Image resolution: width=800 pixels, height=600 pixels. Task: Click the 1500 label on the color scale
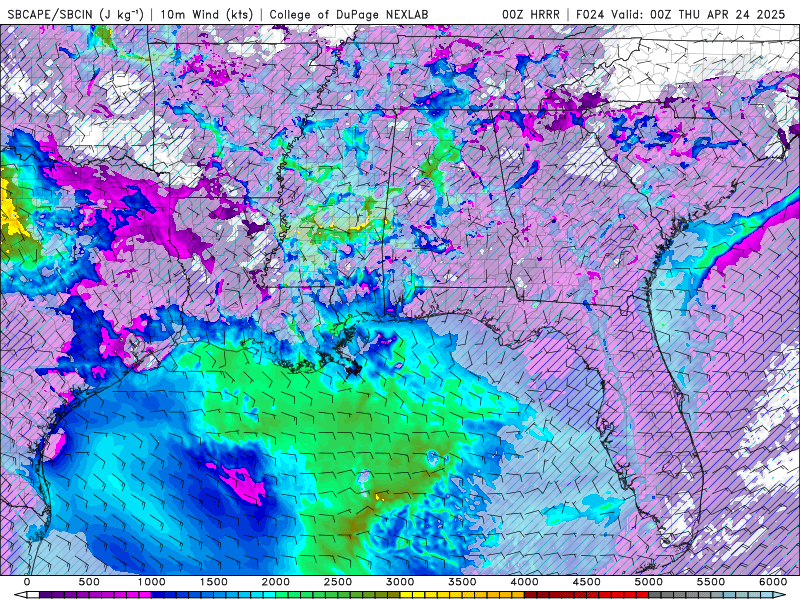214,582
